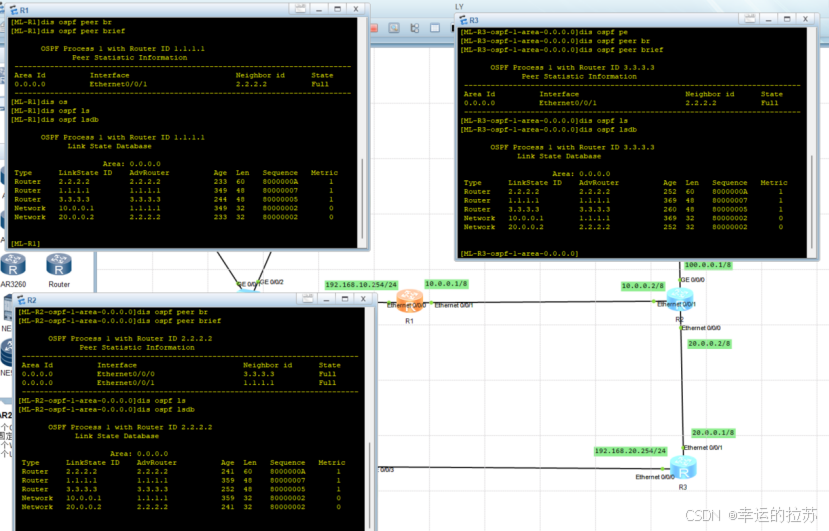Viewport: 829px width, 531px height.
Task: Click the blank panel toolbar icon
Action: 435,28
